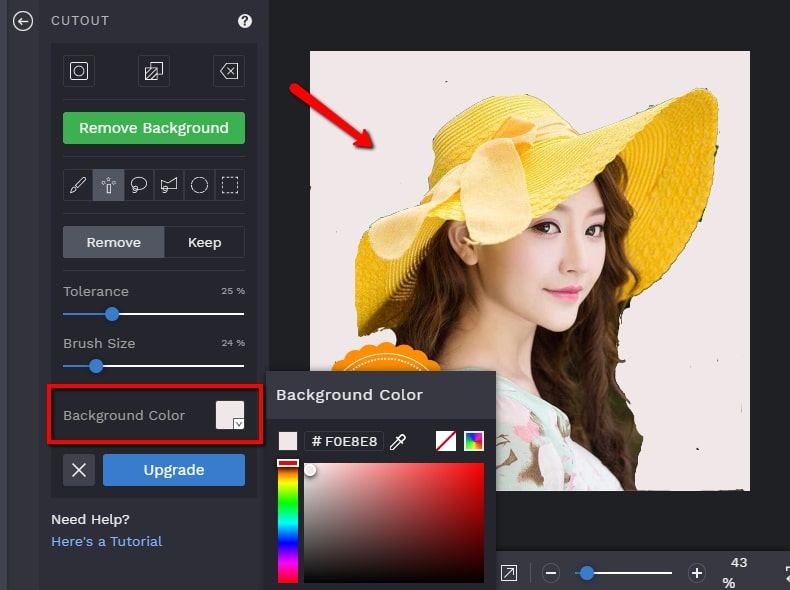The image size is (790, 590).
Task: Select the paintbrush selection tool
Action: pyautogui.click(x=78, y=185)
